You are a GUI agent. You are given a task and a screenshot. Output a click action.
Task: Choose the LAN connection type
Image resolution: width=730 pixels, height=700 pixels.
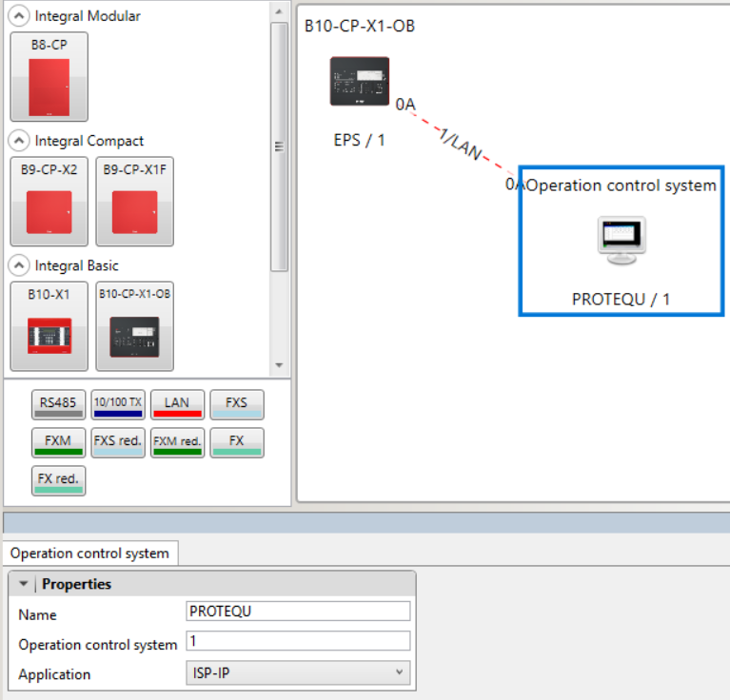(x=177, y=404)
